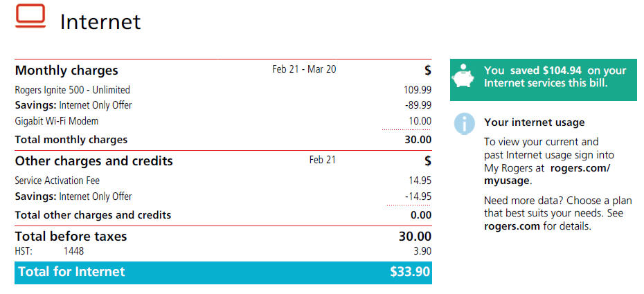
Task: Click the "Monthly charges" section heading
Action: click(x=66, y=71)
